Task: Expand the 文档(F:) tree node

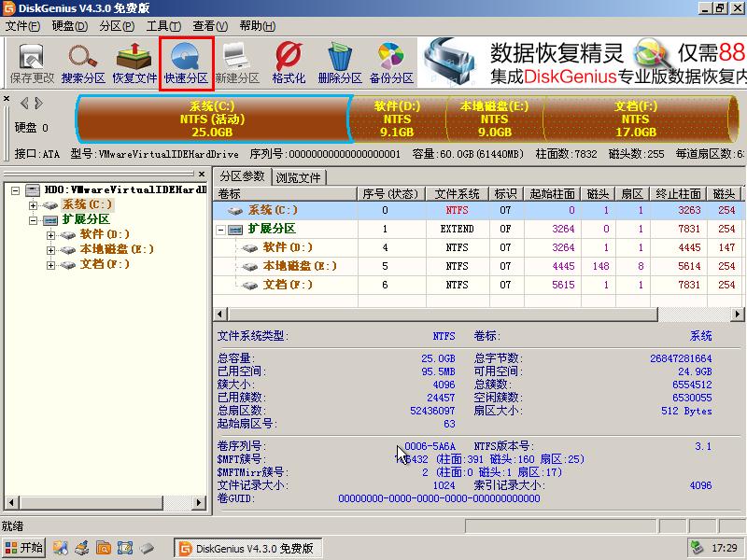Action: click(x=50, y=265)
